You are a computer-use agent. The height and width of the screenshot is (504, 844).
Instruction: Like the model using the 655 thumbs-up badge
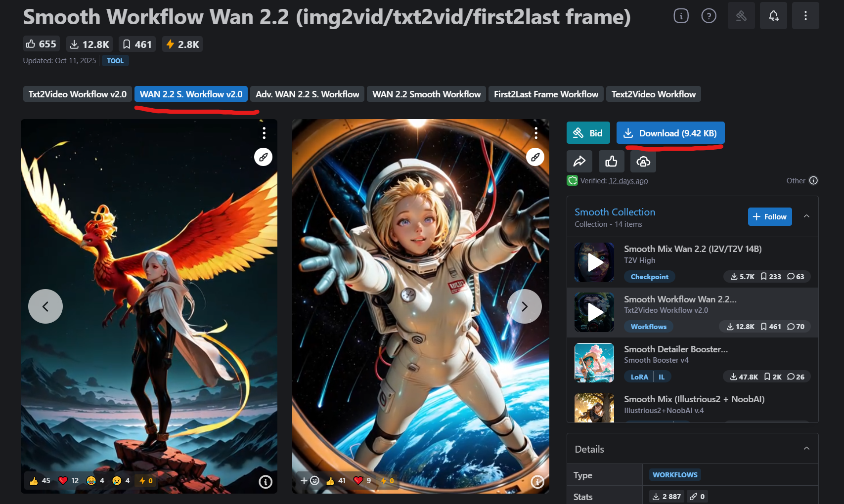(42, 44)
